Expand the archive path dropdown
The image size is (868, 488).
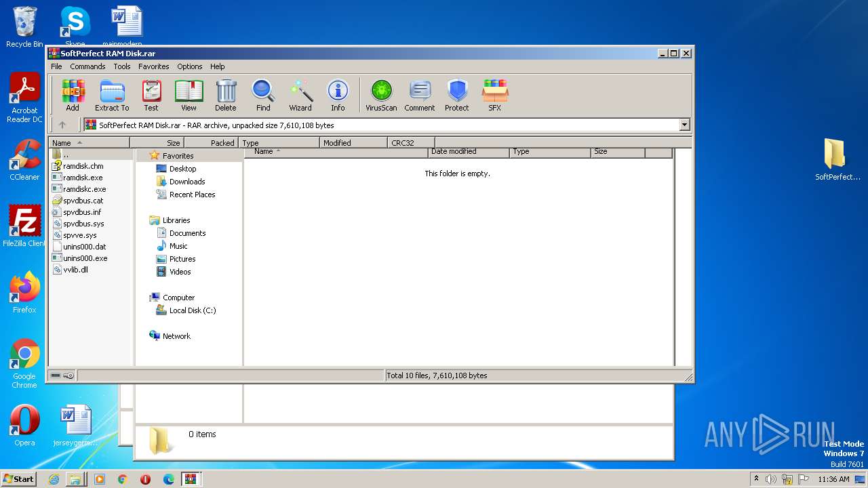tap(684, 125)
